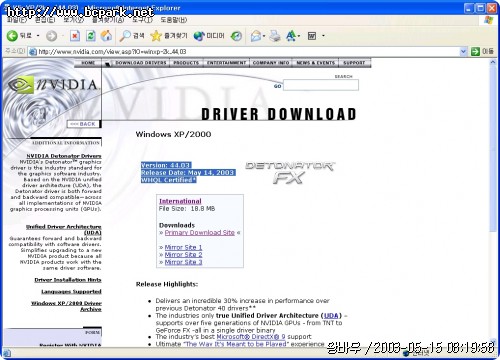The image size is (500, 360).
Task: Open the Mail envelope icon
Action: click(x=256, y=36)
